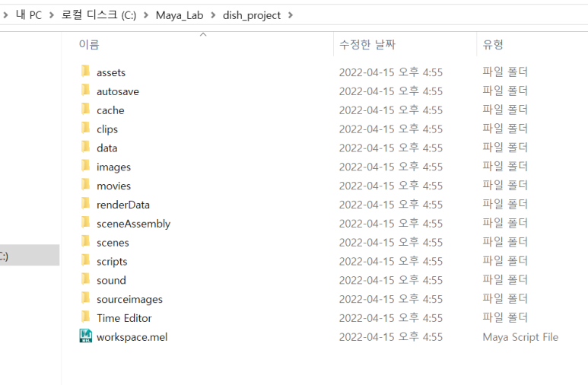Select the C: drive in navigation pane
588x385 pixels.
coord(30,255)
